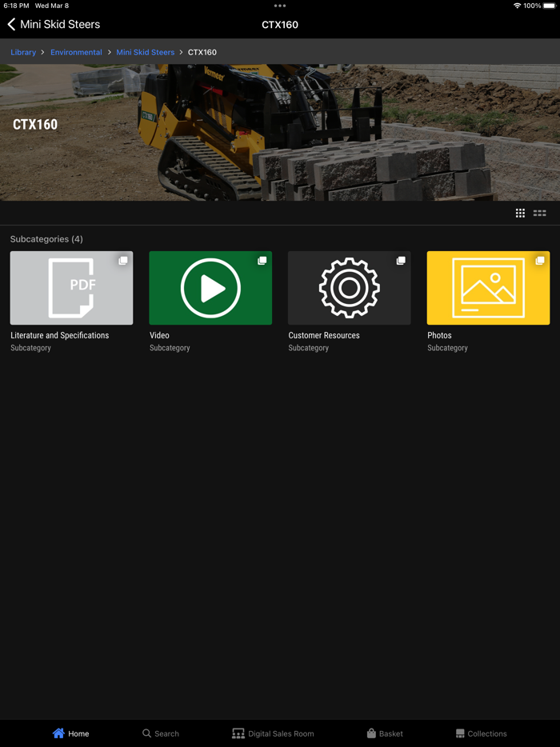Click the CTX160 breadcrumb text
This screenshot has height=747, width=560.
click(x=202, y=53)
